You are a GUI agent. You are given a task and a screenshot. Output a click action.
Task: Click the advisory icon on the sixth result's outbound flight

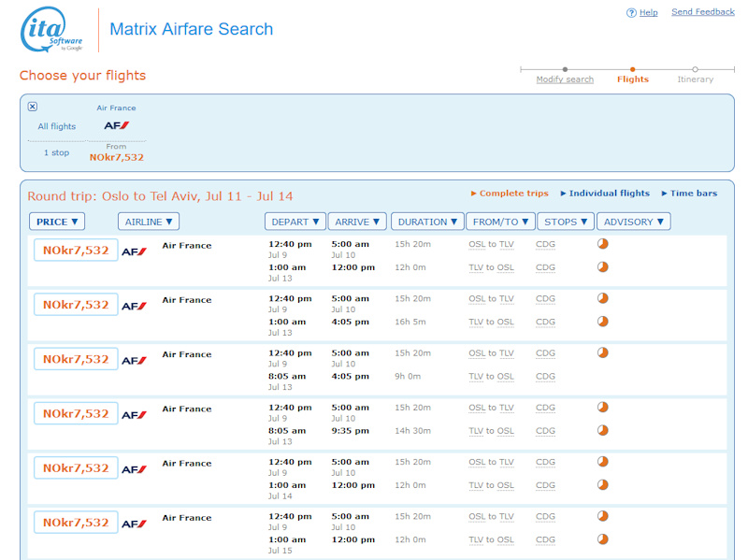click(602, 516)
